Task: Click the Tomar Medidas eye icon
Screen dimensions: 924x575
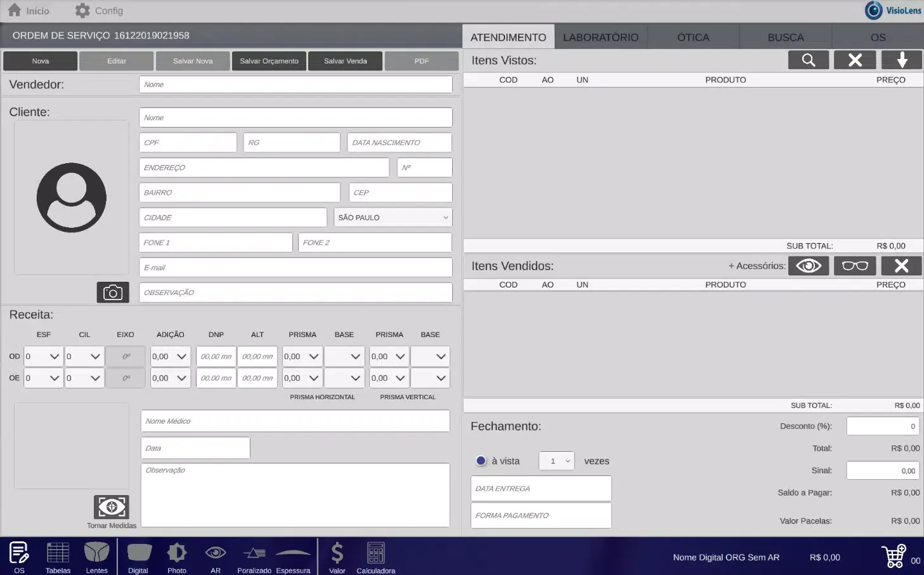Action: (111, 506)
